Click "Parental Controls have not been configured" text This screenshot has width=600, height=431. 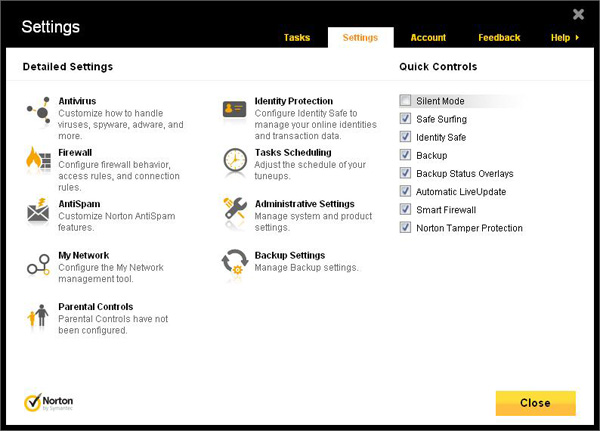point(113,325)
